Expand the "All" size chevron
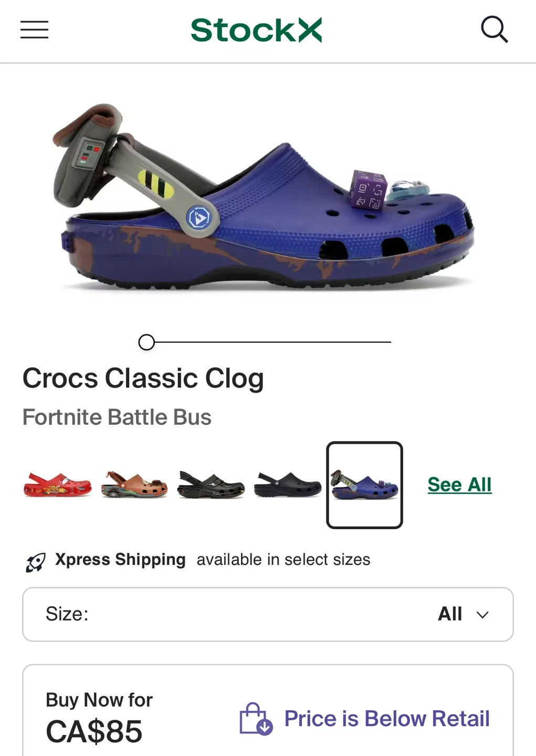This screenshot has width=536, height=756. 481,614
